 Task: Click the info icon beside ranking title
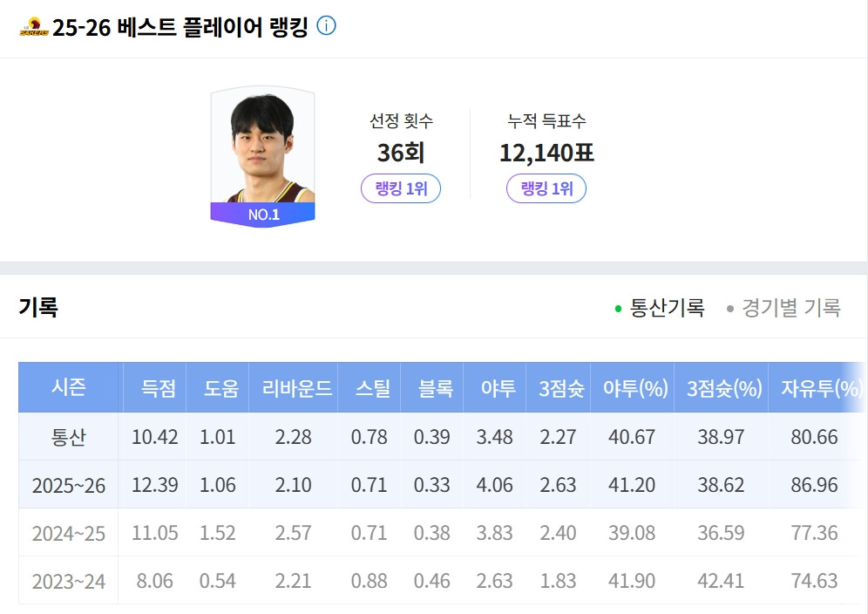click(326, 26)
